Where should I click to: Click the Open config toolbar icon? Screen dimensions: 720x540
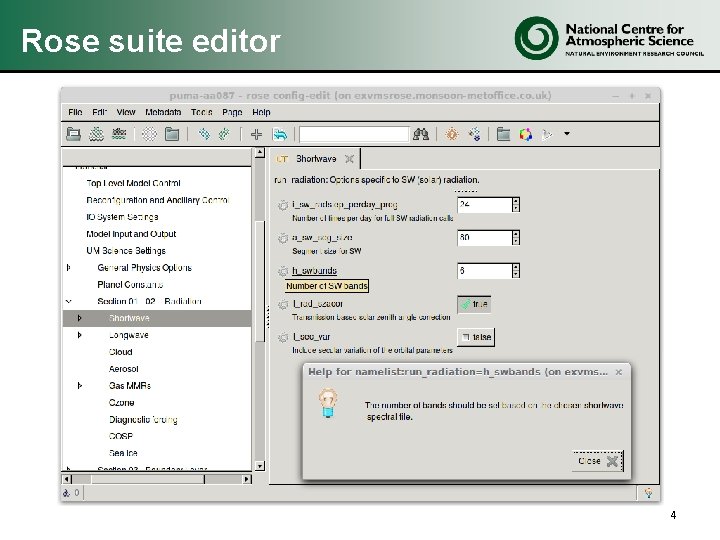(73, 134)
